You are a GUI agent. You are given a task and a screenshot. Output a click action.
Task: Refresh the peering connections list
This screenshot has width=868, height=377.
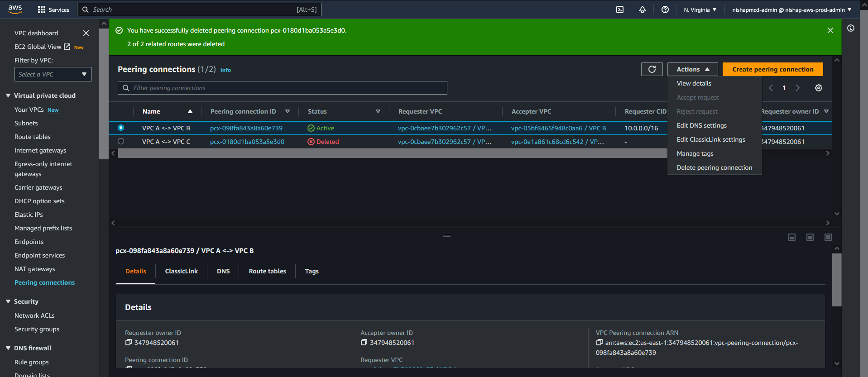coord(652,69)
